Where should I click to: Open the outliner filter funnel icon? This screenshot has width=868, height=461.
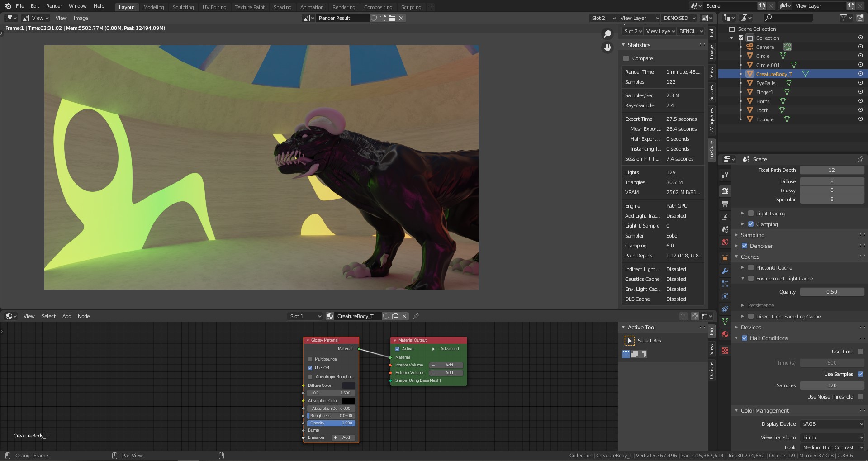point(843,18)
